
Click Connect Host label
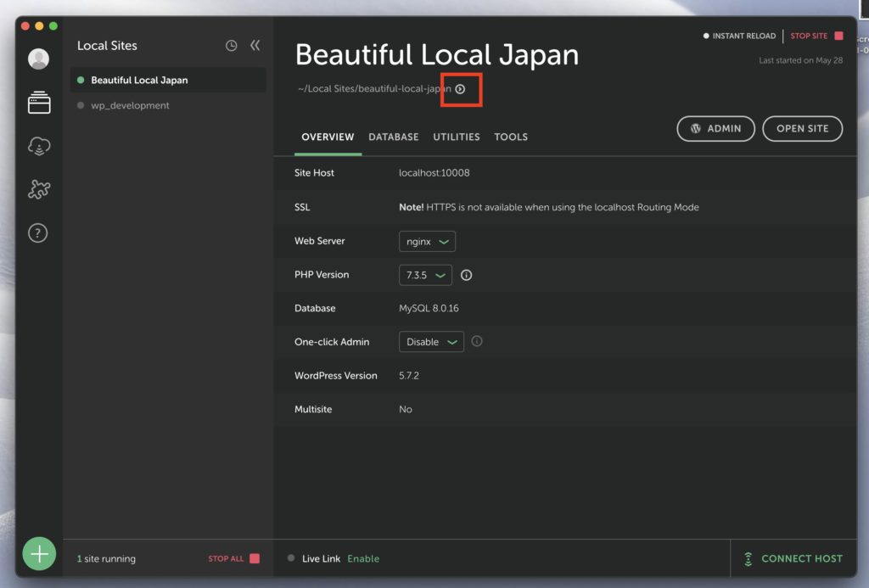(x=802, y=558)
